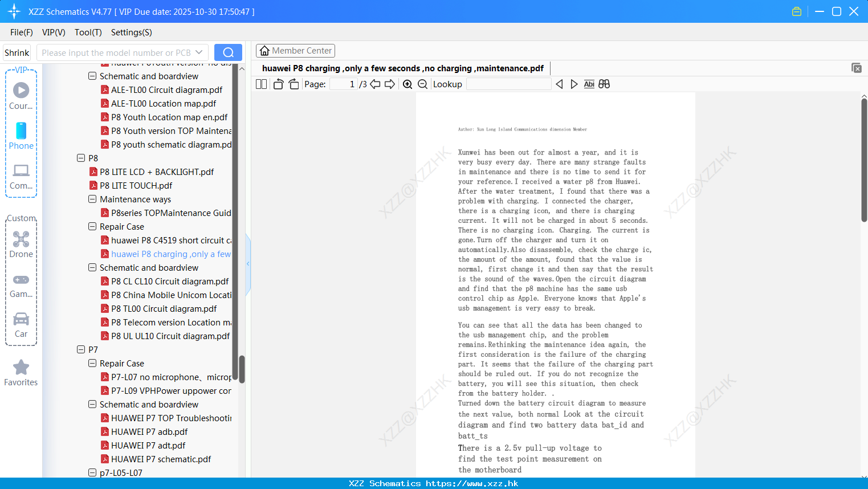Collapse the P7 tree node
Viewport: 868px width, 489px height.
81,349
